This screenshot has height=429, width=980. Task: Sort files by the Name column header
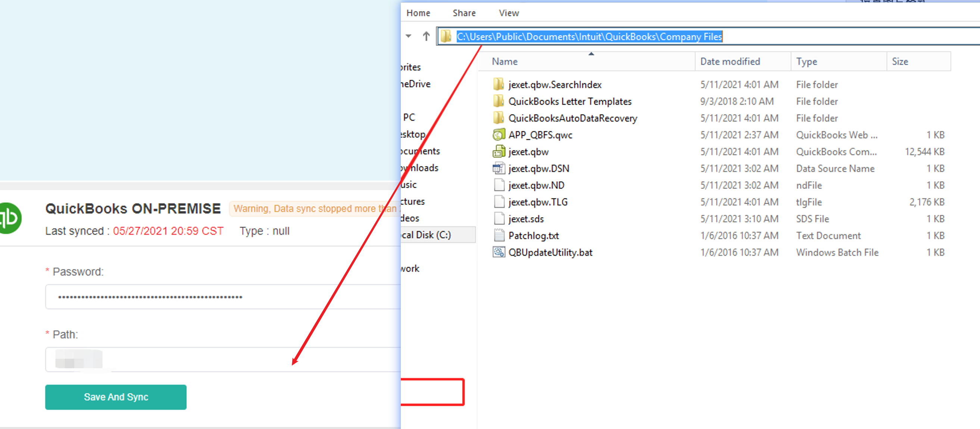505,62
